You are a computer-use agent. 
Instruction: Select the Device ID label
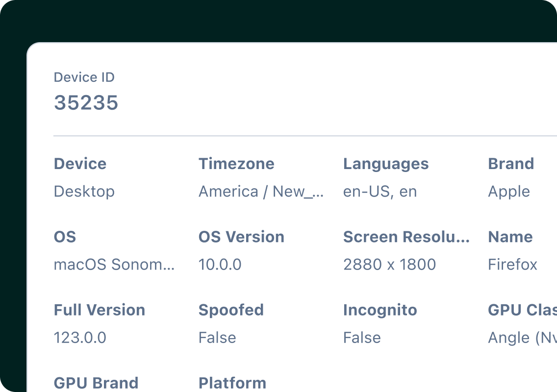(84, 77)
